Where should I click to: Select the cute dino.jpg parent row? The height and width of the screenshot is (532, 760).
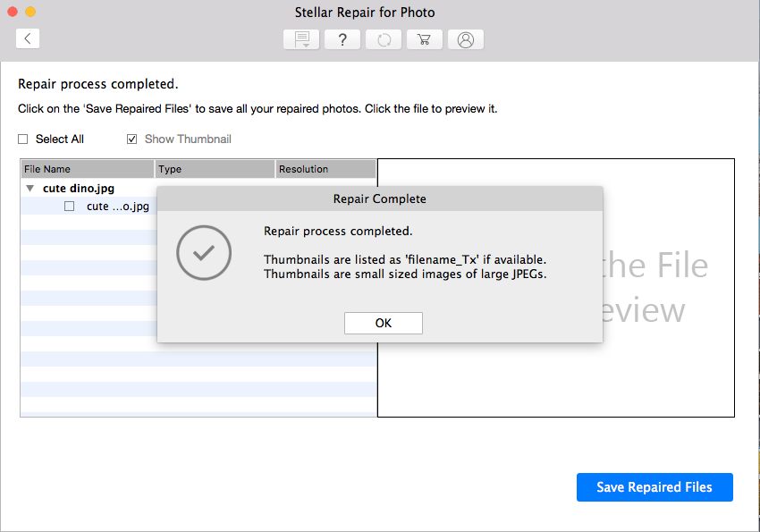79,189
